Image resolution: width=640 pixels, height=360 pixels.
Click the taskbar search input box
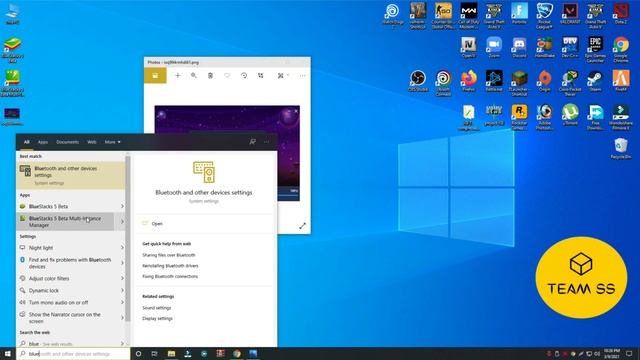(73, 353)
